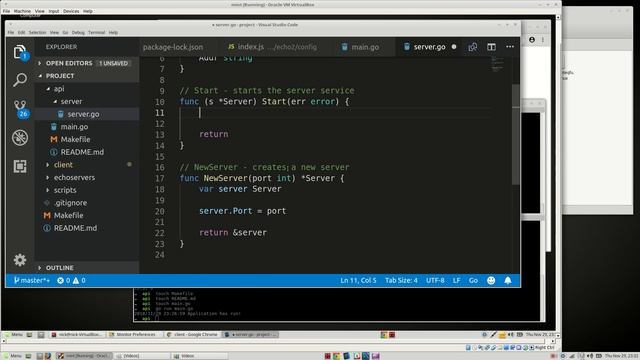Open the VirtualBox Machine menu
This screenshot has width=640, height=360.
pos(22,11)
